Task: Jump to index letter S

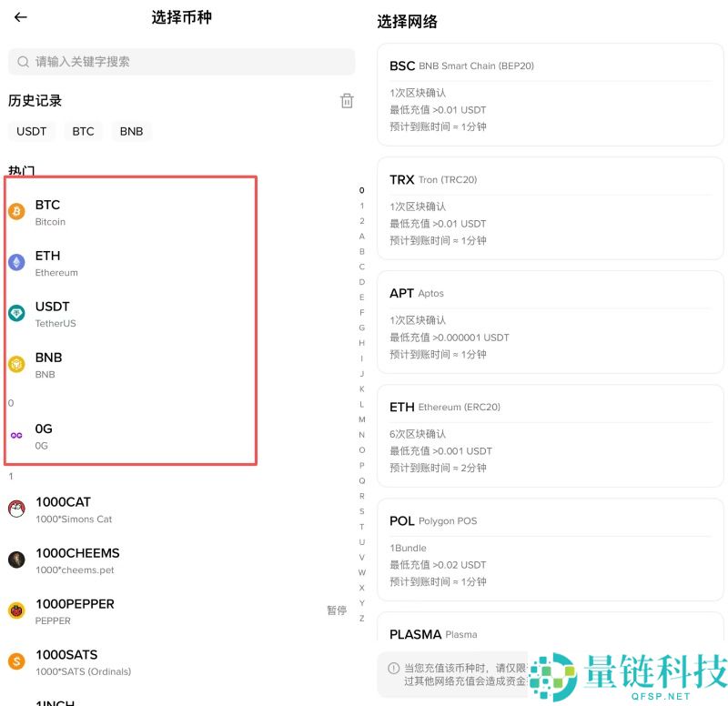Action: pyautogui.click(x=361, y=511)
